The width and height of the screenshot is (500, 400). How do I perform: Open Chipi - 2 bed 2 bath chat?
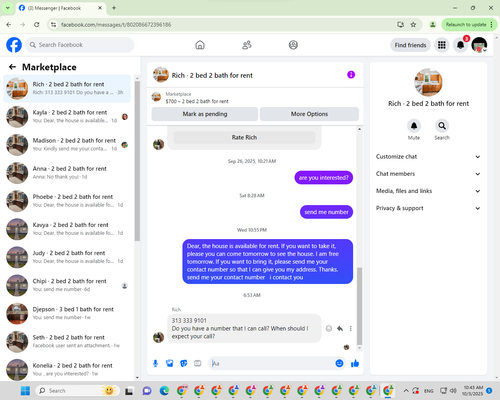(67, 285)
